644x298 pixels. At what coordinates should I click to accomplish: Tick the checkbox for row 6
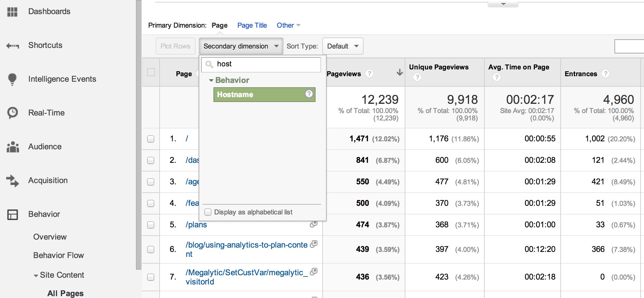click(151, 249)
